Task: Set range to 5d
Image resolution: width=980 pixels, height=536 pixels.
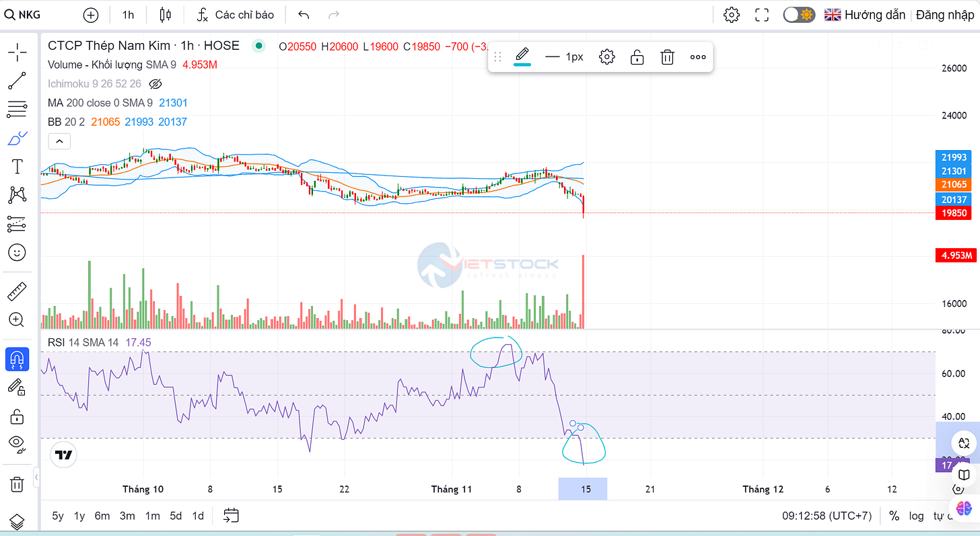Action: (176, 516)
